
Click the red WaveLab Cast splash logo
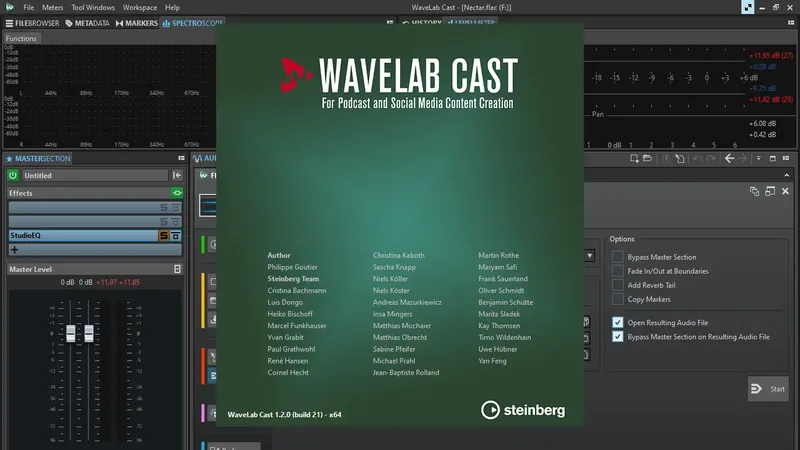296,74
